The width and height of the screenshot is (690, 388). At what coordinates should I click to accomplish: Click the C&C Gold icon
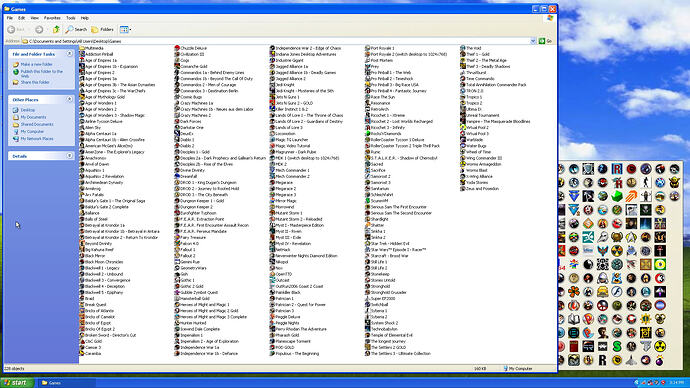pos(82,341)
